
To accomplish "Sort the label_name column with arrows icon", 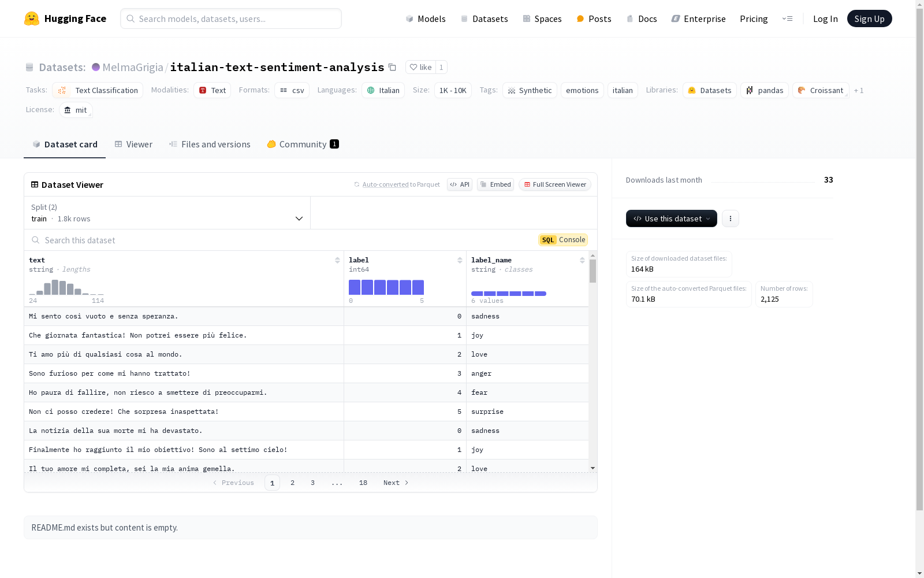I will 582,260.
